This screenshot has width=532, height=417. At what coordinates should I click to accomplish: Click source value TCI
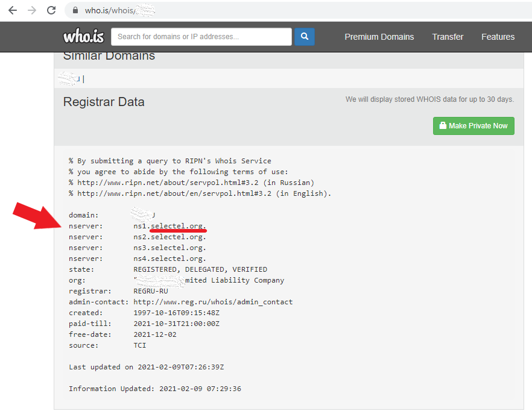[x=140, y=345]
